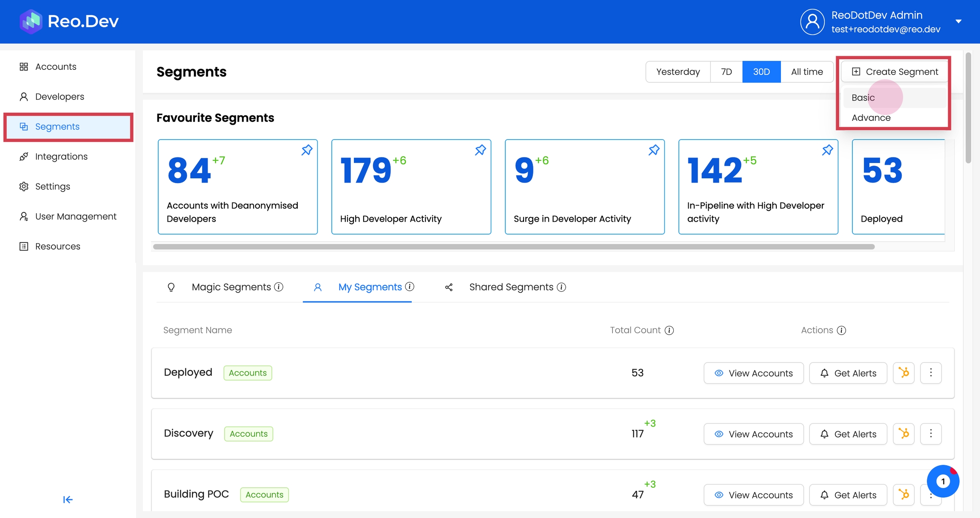Choose Advance from Create Segment menu
The width and height of the screenshot is (980, 518).
tap(871, 118)
